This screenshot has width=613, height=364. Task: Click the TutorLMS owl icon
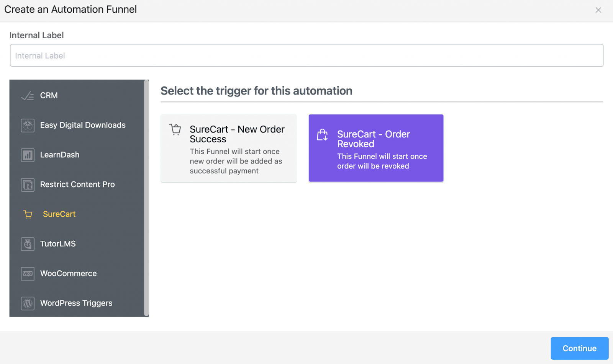pos(28,244)
